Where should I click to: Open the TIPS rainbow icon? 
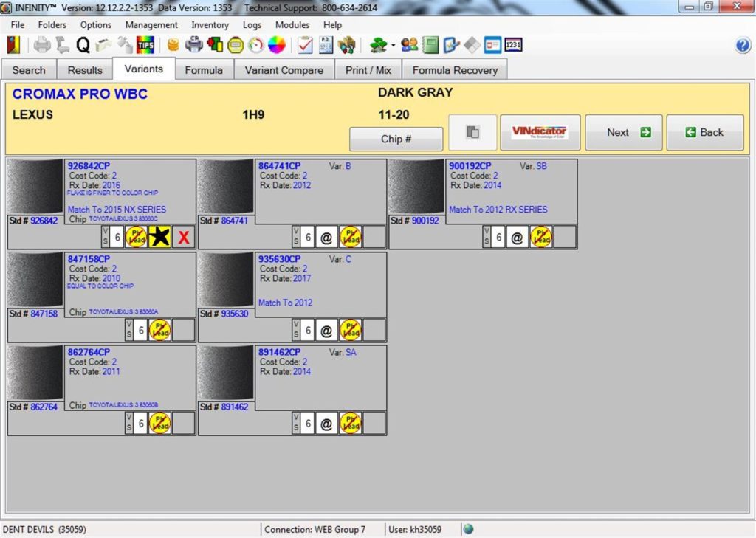(x=145, y=45)
